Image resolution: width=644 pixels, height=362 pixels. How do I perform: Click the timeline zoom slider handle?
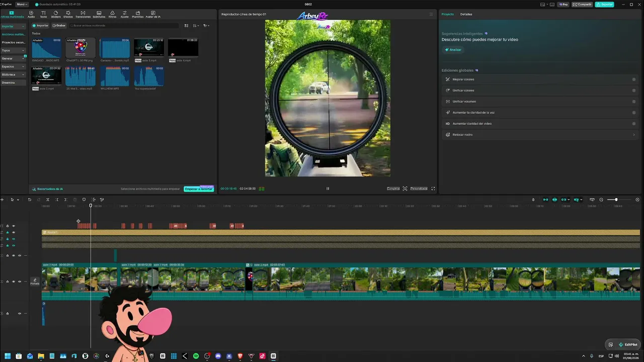point(616,200)
